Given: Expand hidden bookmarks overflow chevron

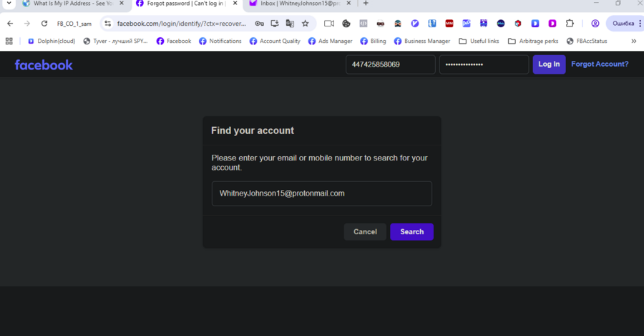Looking at the screenshot, I should pyautogui.click(x=633, y=41).
